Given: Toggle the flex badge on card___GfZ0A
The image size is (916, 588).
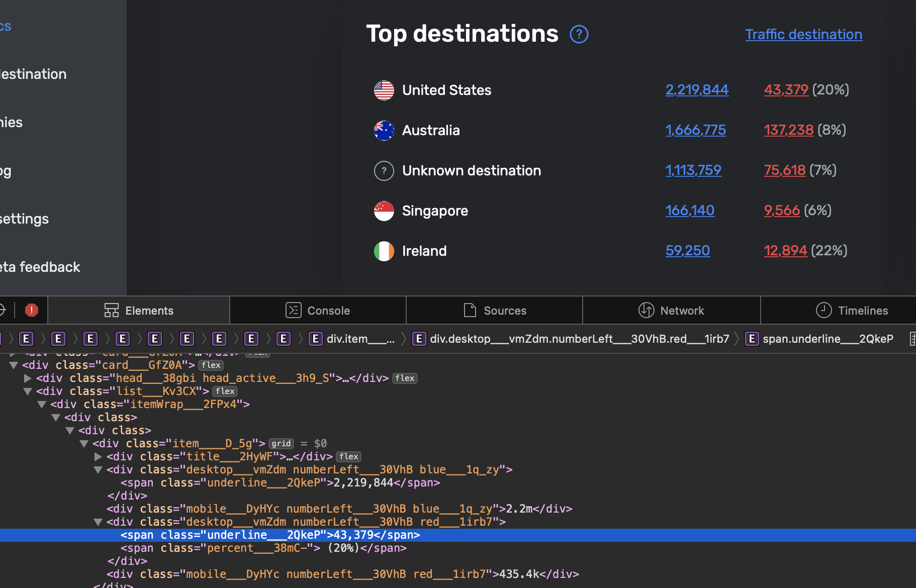Looking at the screenshot, I should tap(211, 365).
